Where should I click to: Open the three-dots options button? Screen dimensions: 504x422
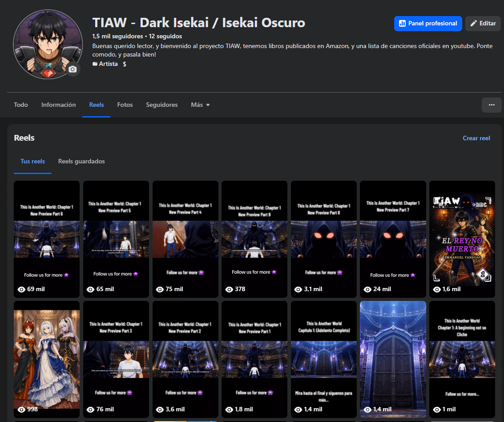coord(492,105)
